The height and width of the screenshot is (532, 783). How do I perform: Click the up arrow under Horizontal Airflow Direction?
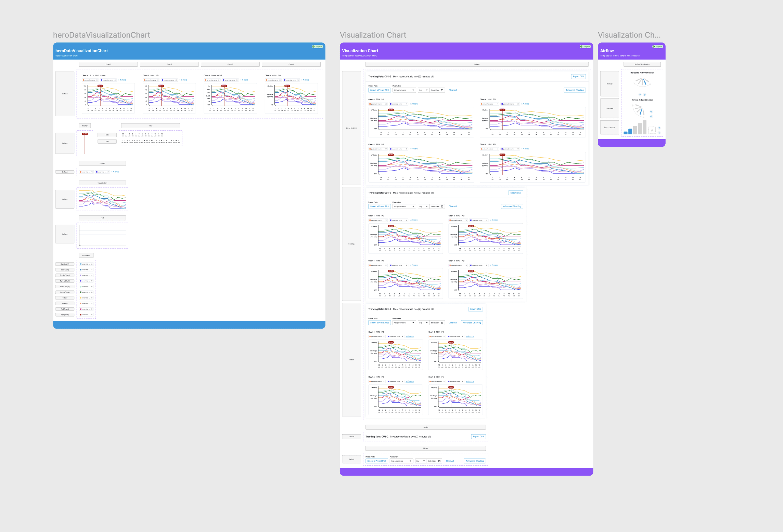(640, 95)
